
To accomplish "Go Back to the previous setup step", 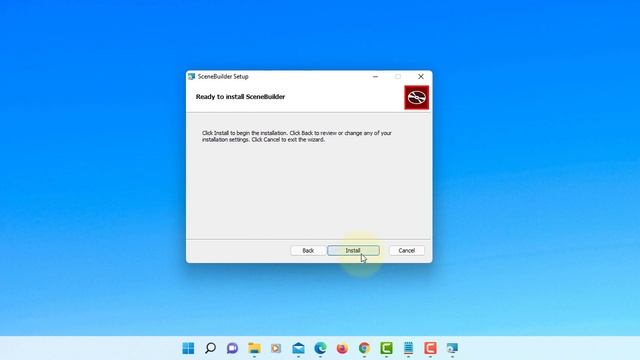I will point(308,250).
